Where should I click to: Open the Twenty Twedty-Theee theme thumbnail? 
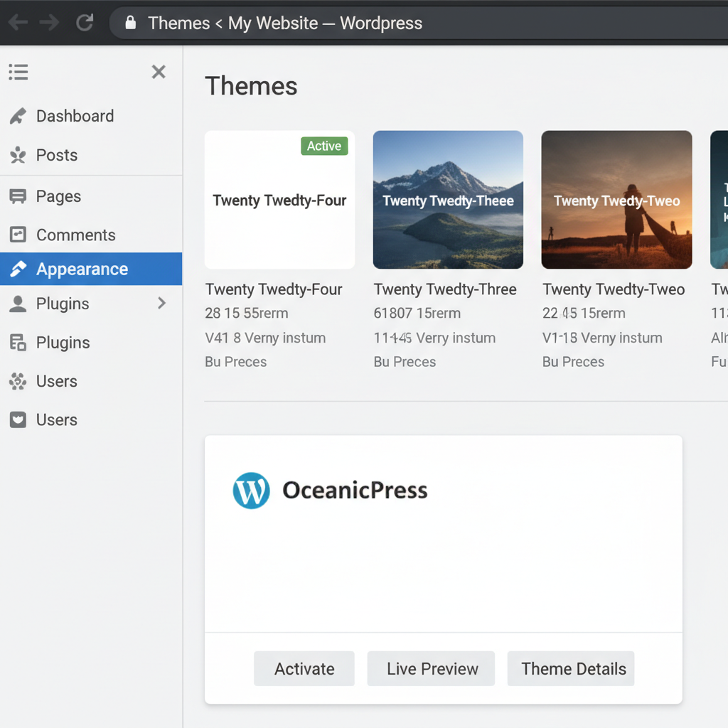[x=448, y=200]
